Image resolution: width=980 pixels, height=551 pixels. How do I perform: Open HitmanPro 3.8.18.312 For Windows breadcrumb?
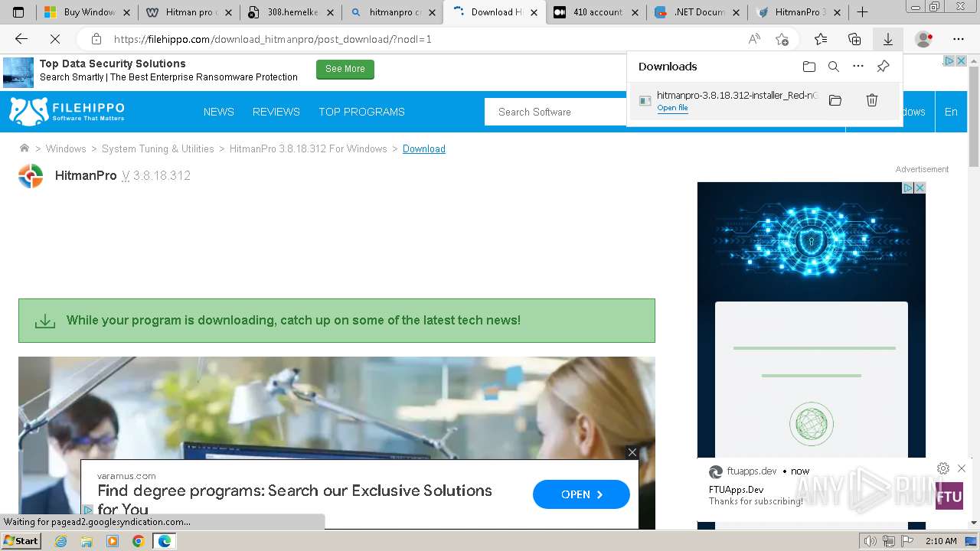click(x=309, y=148)
